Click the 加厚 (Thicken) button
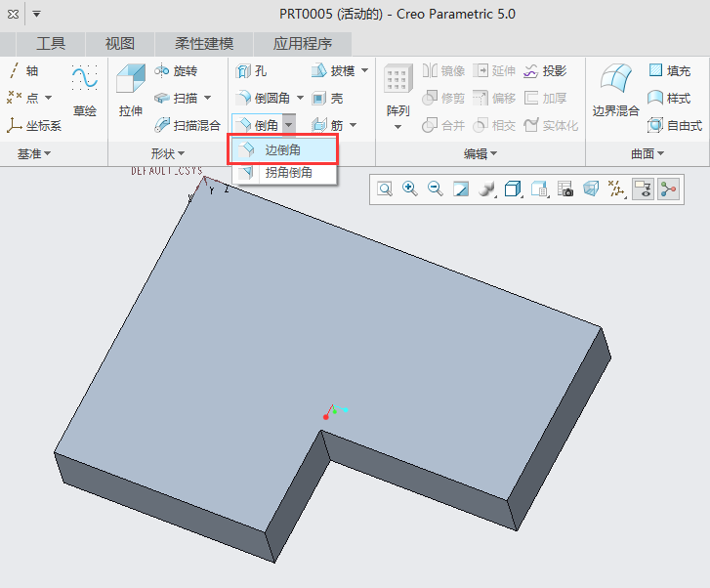 tap(545, 98)
